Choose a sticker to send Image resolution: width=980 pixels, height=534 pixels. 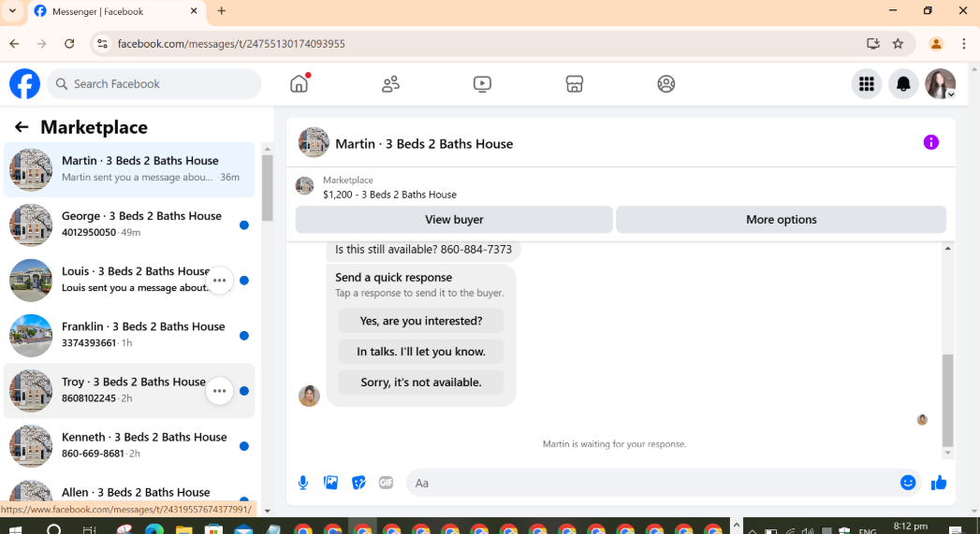(x=358, y=483)
